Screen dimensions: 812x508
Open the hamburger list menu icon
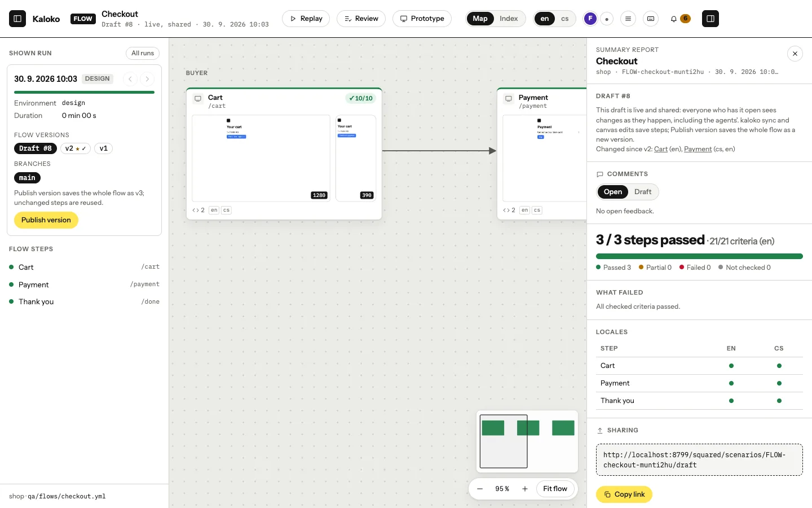(x=628, y=19)
